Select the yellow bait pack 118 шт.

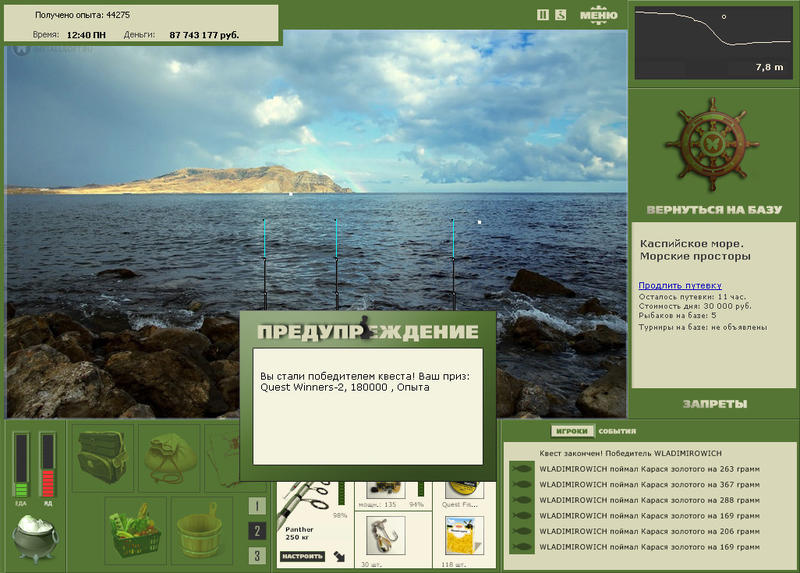pos(463,536)
